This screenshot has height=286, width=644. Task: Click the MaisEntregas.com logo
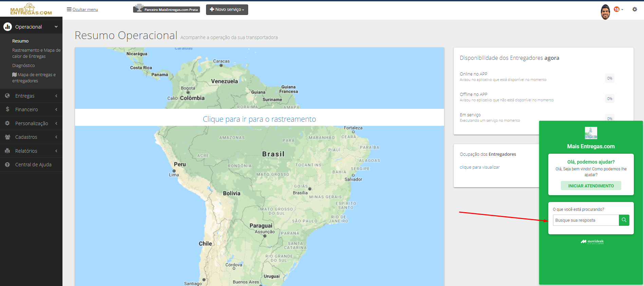(31, 9)
